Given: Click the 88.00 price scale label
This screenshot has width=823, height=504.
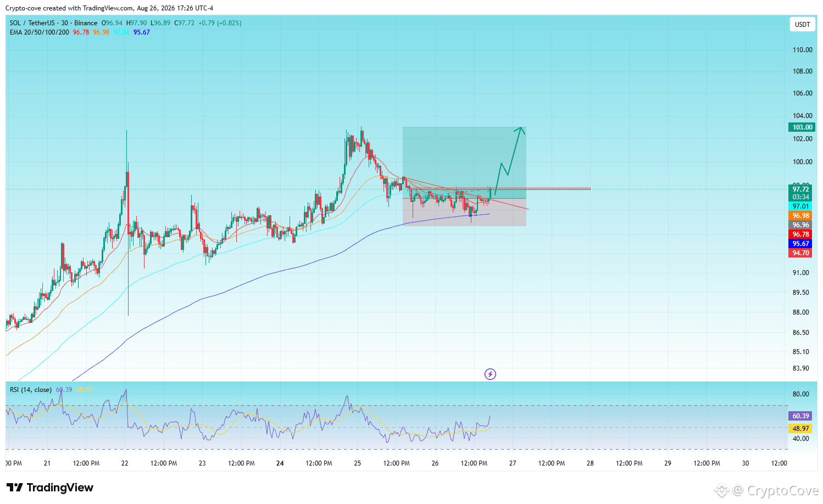Looking at the screenshot, I should [x=801, y=312].
